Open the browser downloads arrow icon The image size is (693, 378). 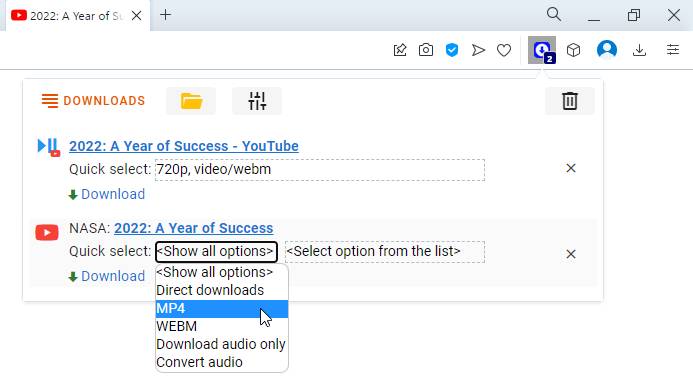(639, 50)
